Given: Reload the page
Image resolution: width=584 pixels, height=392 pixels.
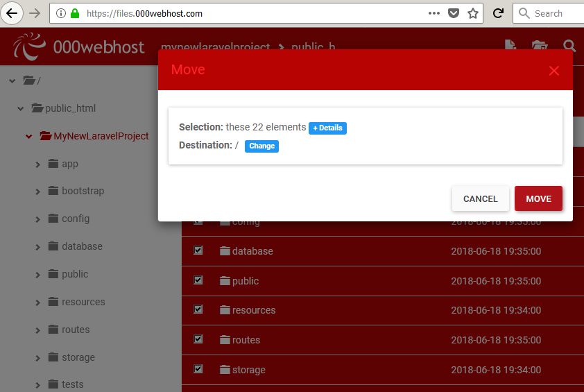Looking at the screenshot, I should tap(498, 13).
